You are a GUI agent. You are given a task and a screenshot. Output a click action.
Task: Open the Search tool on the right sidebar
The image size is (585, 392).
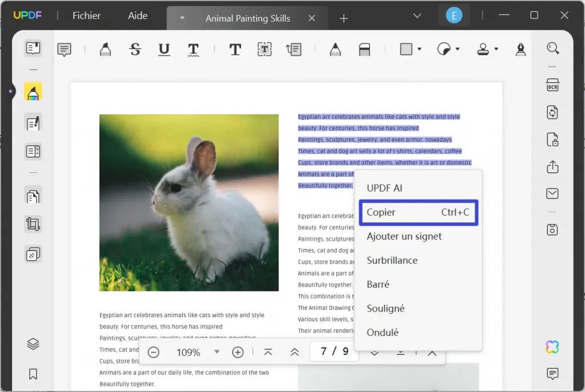(552, 48)
